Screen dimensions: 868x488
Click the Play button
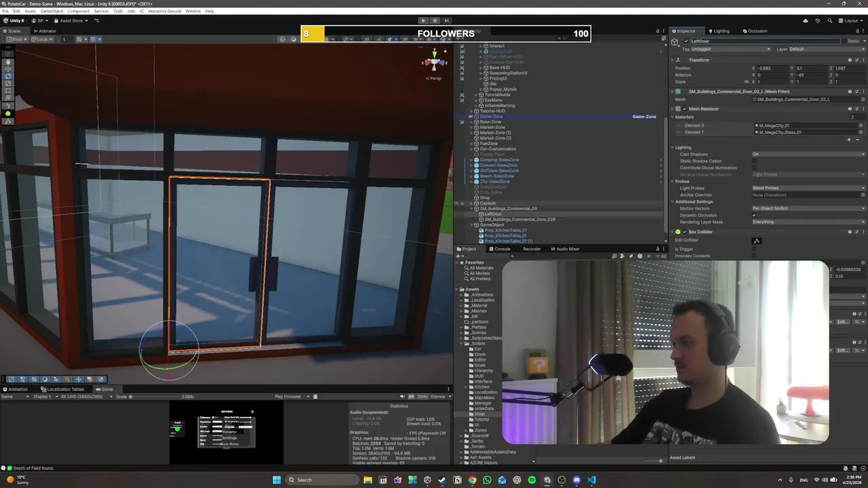click(x=423, y=20)
